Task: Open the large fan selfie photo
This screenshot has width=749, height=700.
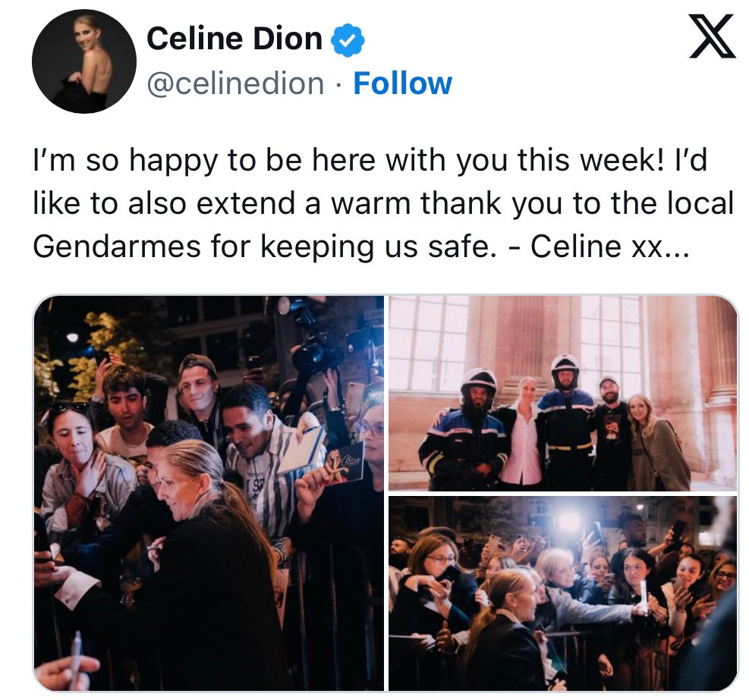Action: tap(209, 493)
